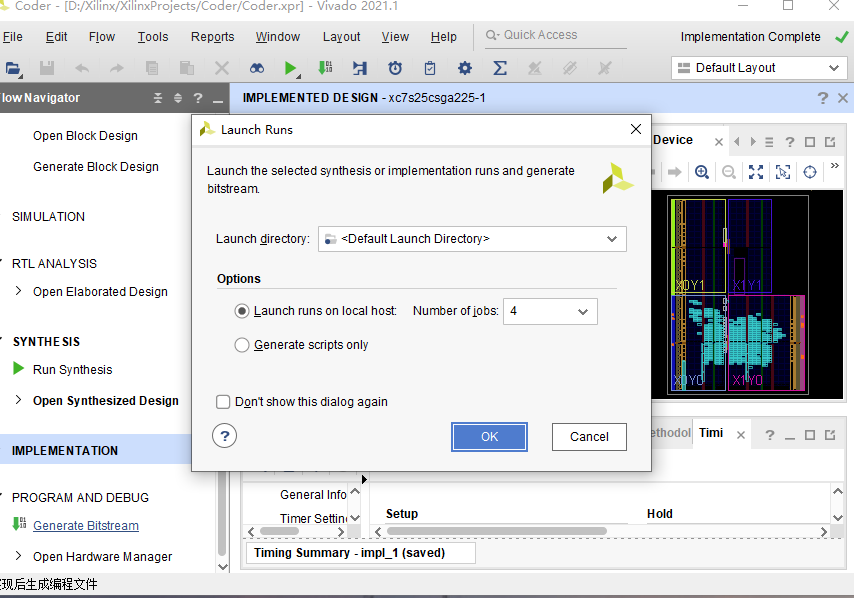
Task: Show more Device toolbar items chevron
Action: pos(834,166)
